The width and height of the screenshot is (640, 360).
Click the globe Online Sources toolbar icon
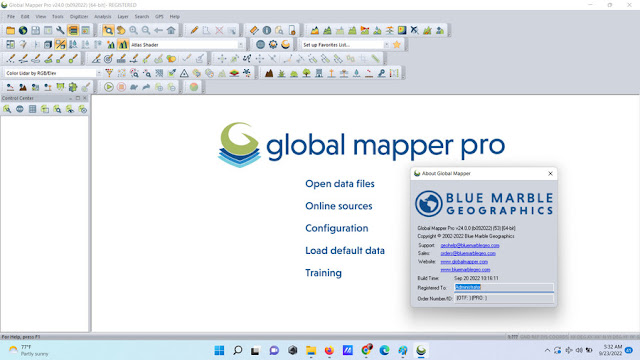pyautogui.click(x=23, y=30)
